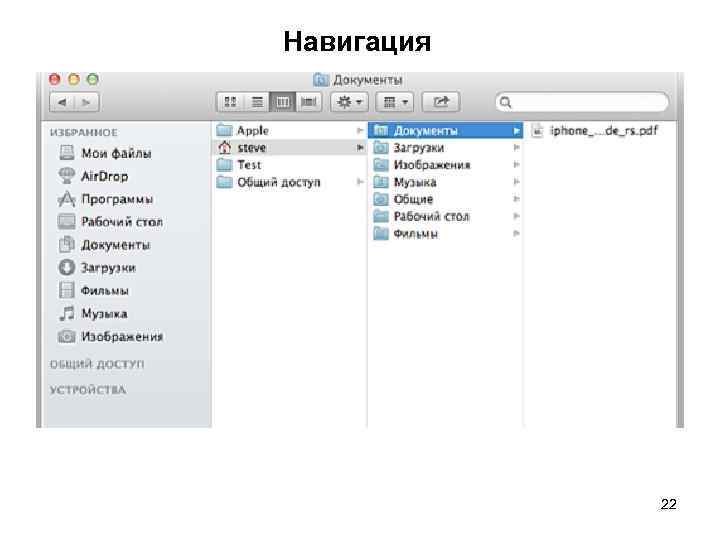Zoom the Finder window with green button

click(x=93, y=79)
